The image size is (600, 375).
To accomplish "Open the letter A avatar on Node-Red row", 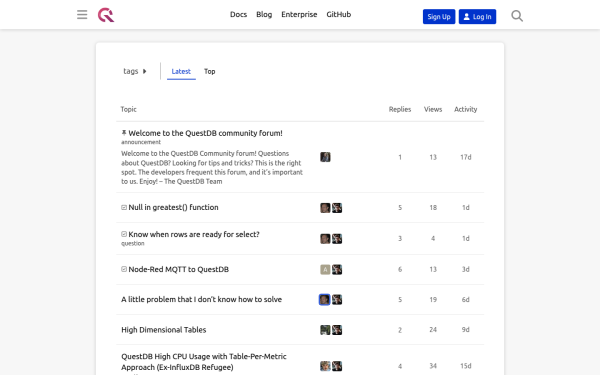I will pyautogui.click(x=325, y=269).
